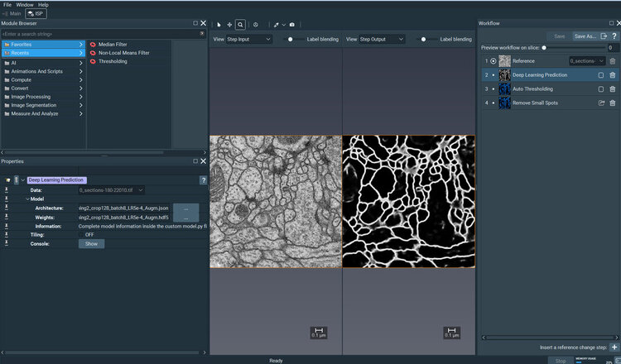The image size is (621, 364).
Task: Open Properties panel help button
Action: (x=203, y=180)
